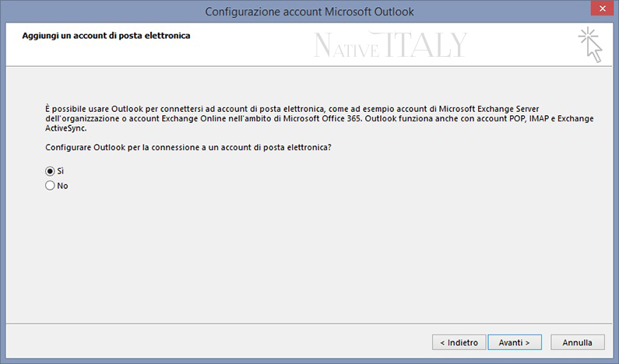Click the "Aggiungi un account di posta elettronica" heading
619x364 pixels.
(106, 36)
